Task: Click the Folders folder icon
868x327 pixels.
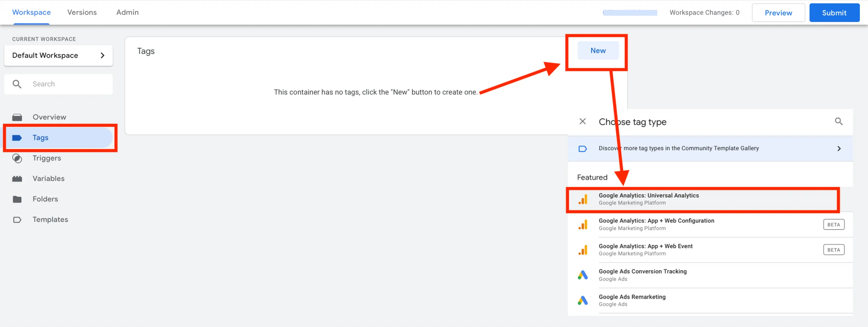Action: 17,199
